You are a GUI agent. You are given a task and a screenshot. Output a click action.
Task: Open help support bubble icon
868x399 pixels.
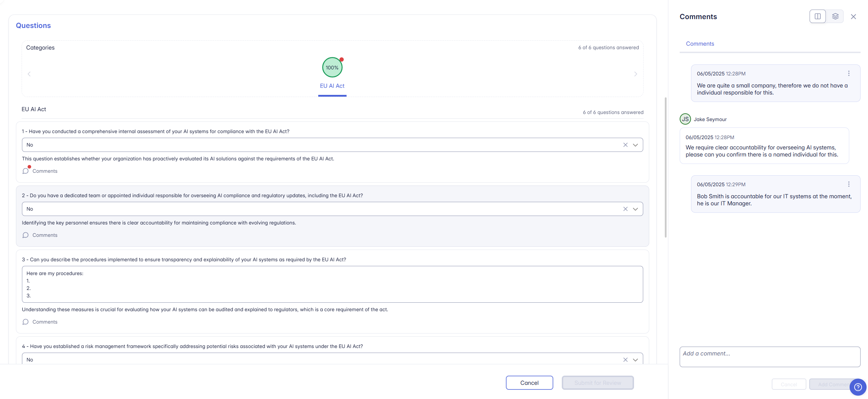pos(858,387)
